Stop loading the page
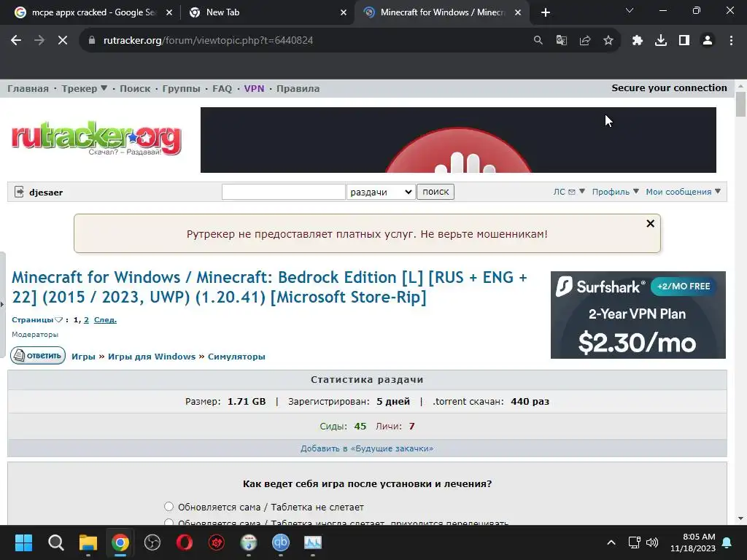Viewport: 747px width, 560px height. click(x=63, y=41)
